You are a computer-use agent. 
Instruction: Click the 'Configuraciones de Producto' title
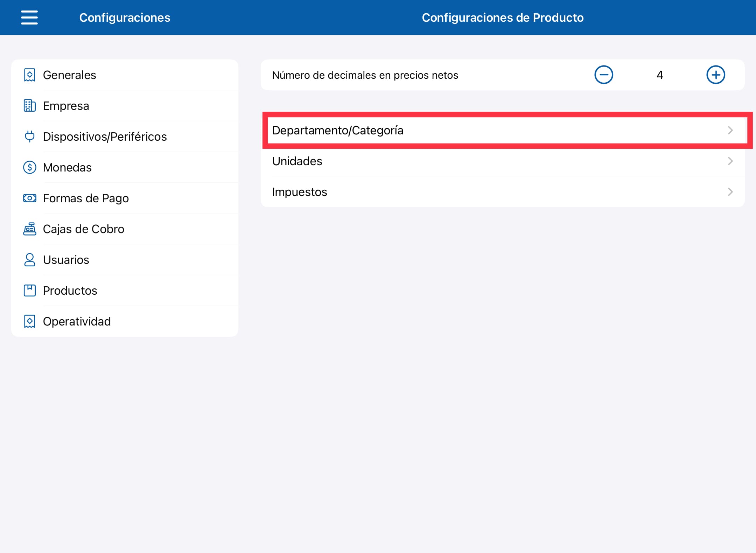(503, 17)
